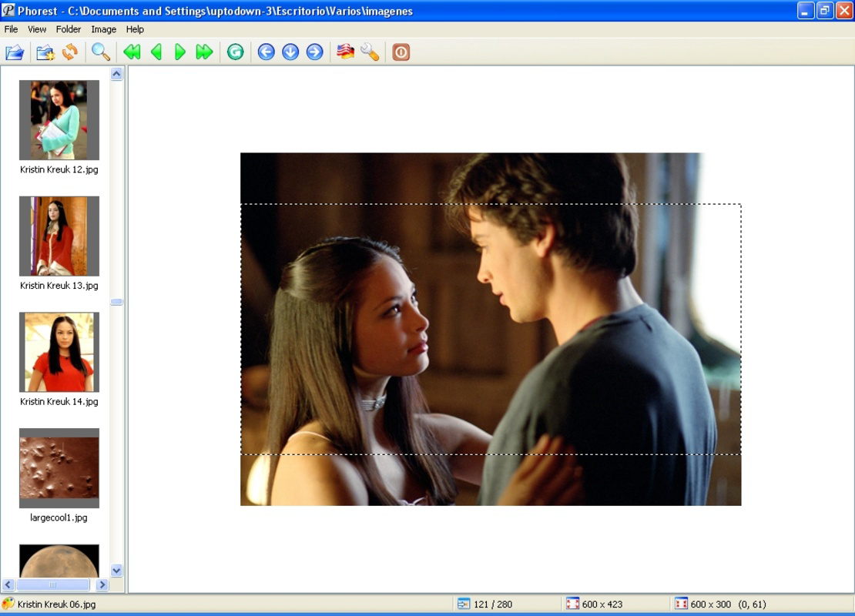Click the color palette icon in status bar
The height and width of the screenshot is (616, 855).
8,604
